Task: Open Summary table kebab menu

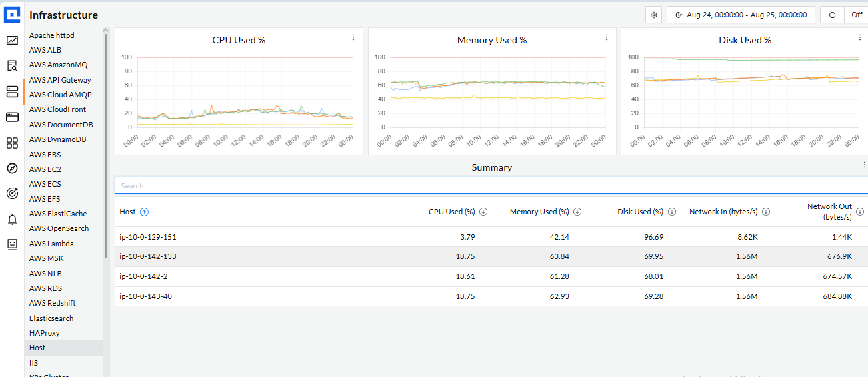Action: [x=865, y=165]
